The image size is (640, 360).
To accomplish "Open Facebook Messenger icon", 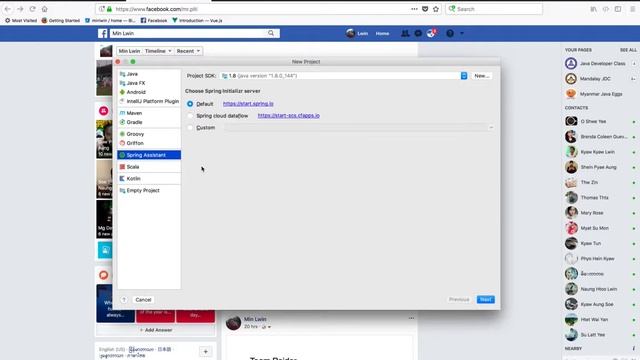I will (418, 33).
